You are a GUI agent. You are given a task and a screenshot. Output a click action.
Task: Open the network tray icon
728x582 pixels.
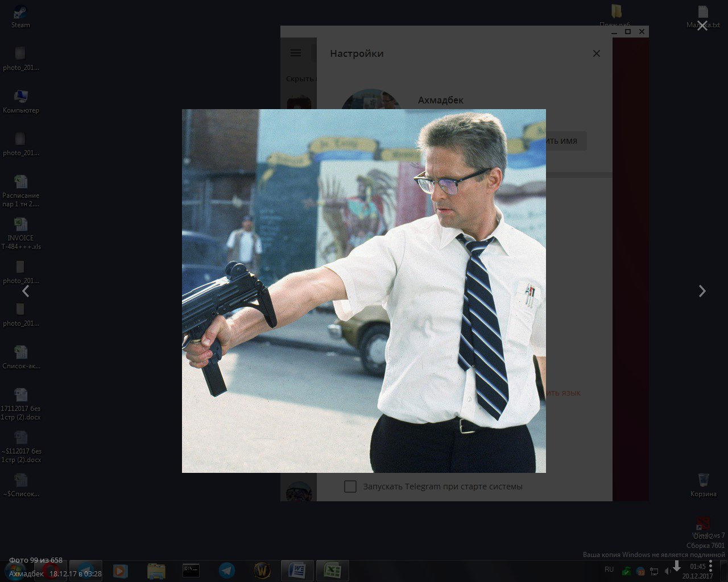(x=655, y=571)
